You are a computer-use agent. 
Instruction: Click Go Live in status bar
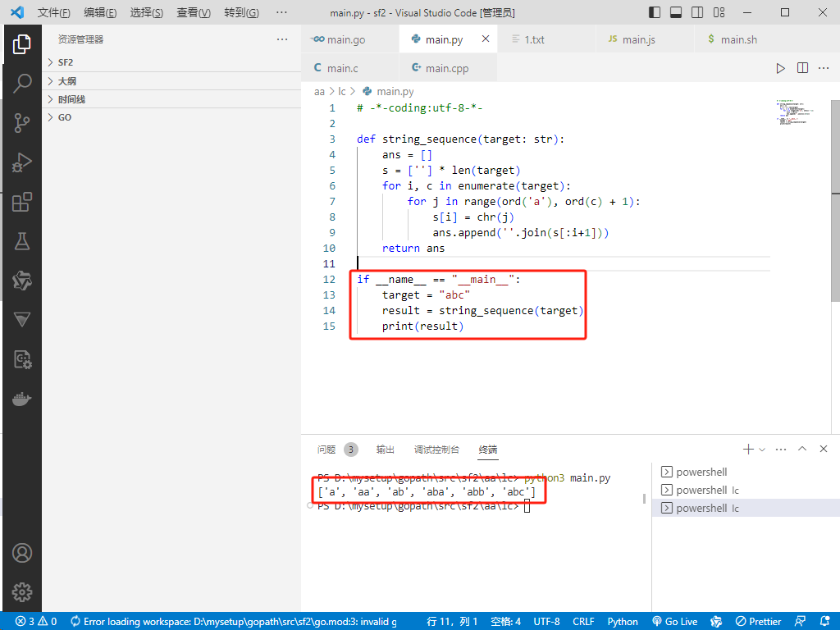pyautogui.click(x=675, y=622)
